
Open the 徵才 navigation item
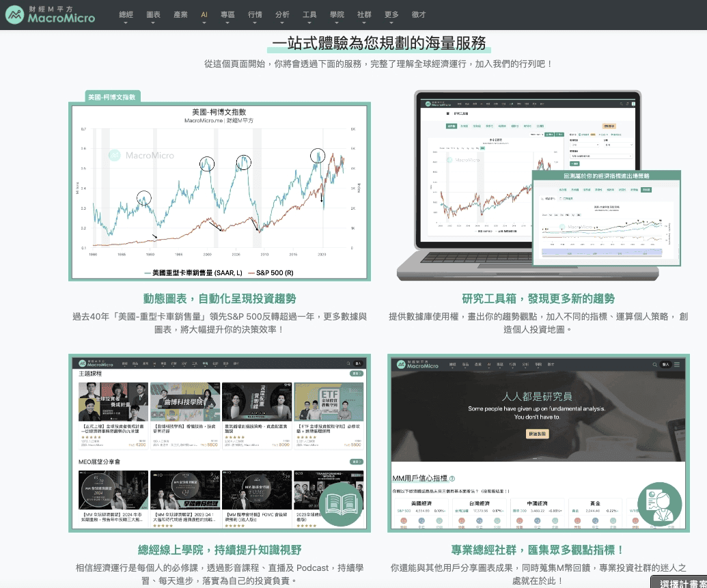[x=419, y=14]
